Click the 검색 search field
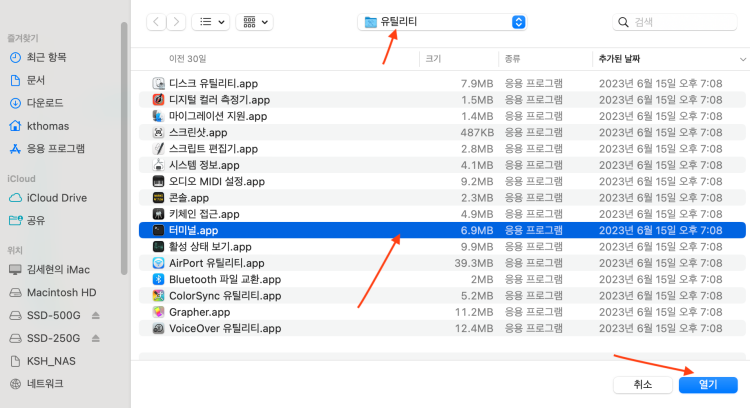Screen dimensions: 750x408 [675, 22]
